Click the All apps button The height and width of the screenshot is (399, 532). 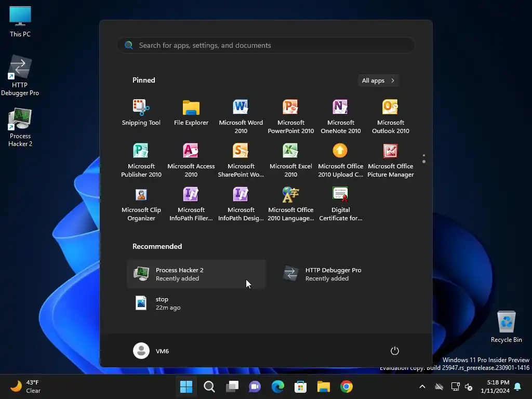378,81
